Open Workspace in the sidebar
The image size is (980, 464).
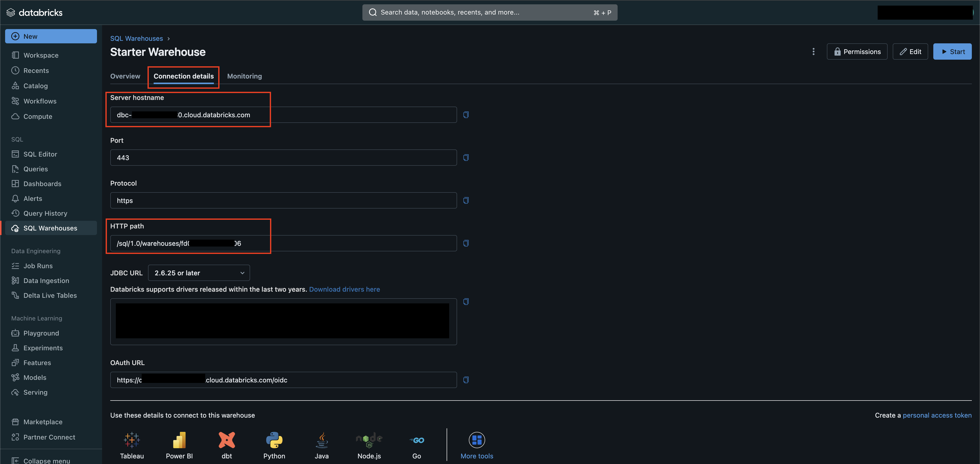click(51, 55)
